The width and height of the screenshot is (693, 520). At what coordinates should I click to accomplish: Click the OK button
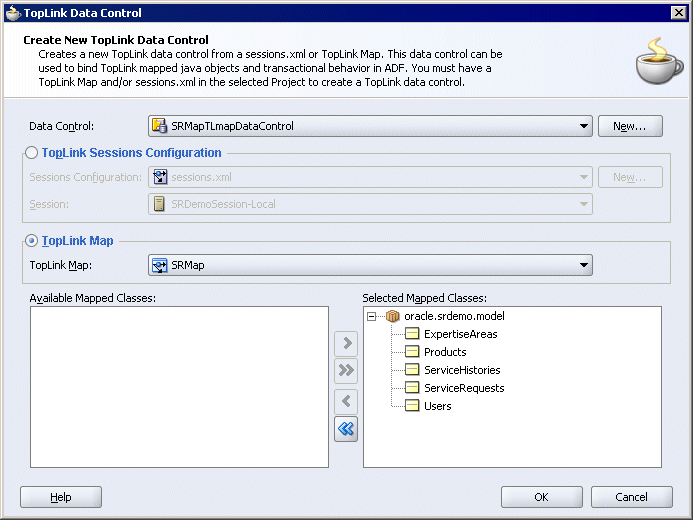point(542,497)
